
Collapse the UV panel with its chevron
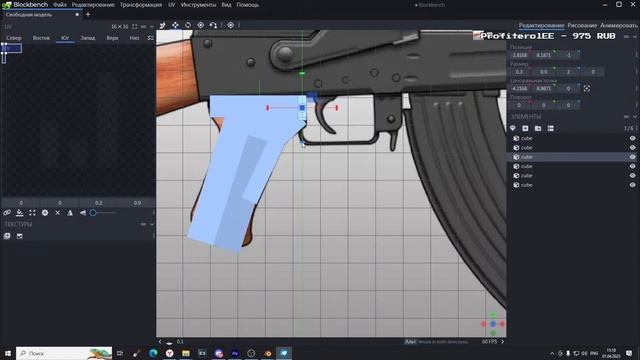(x=152, y=27)
